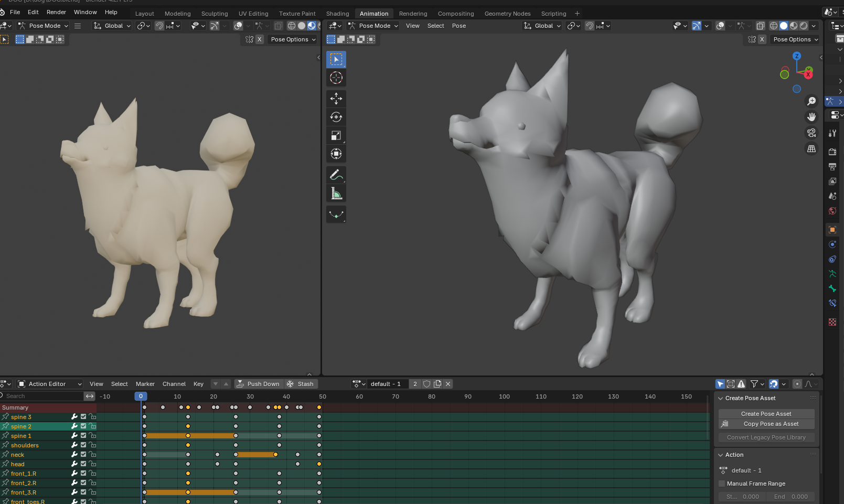Unlink the default - 1 action

pos(448,384)
